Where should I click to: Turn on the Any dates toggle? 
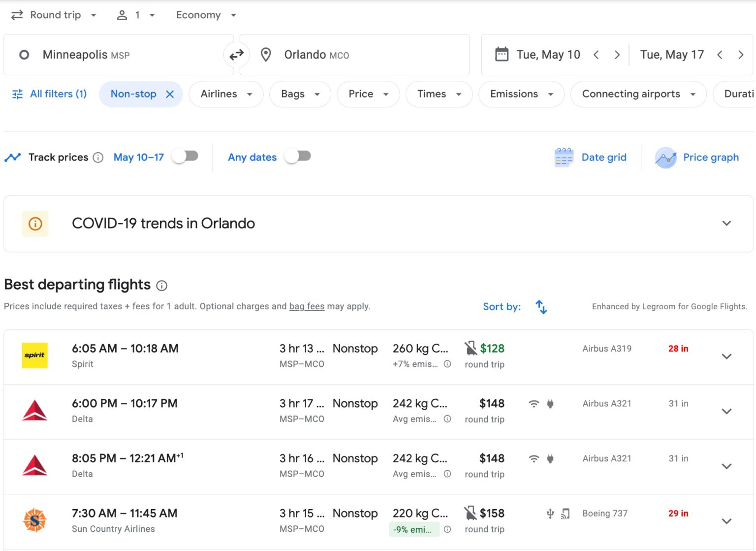pos(298,155)
